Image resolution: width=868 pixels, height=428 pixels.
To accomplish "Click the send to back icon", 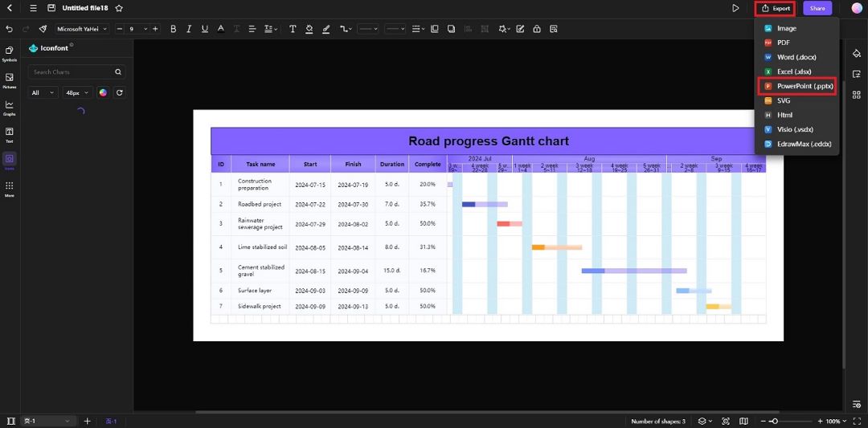I will pyautogui.click(x=451, y=29).
